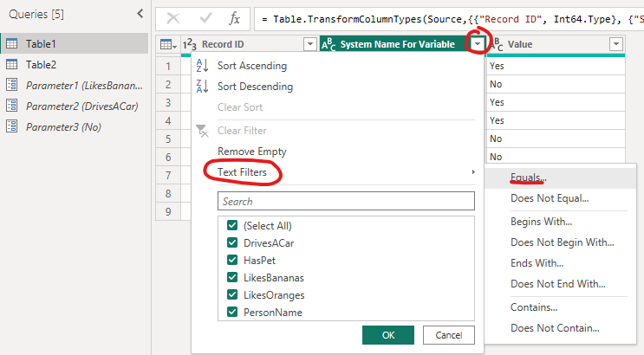Click the Record ID data type icon
Screen dimensions: 644x355
tap(189, 44)
